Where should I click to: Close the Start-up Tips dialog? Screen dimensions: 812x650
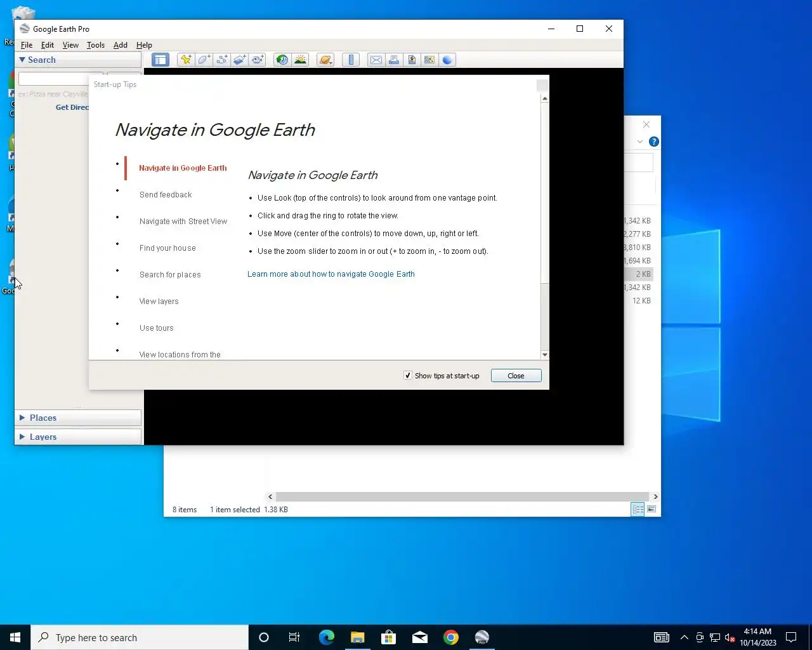[x=516, y=376]
